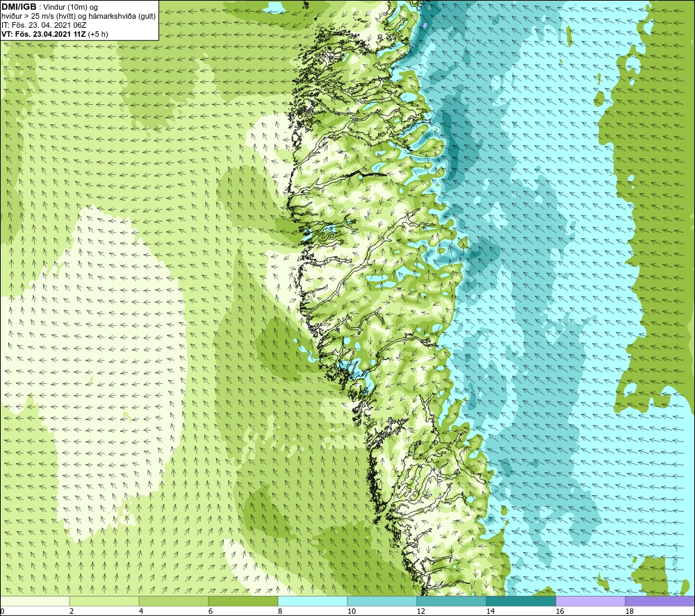Click the teal 10–12 m/s legend swatch

382,601
